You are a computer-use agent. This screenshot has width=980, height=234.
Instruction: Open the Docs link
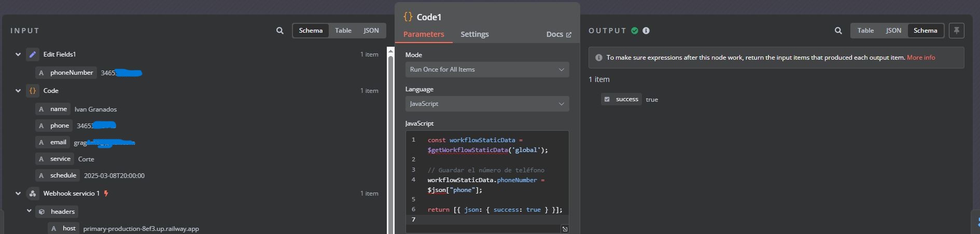click(x=558, y=34)
